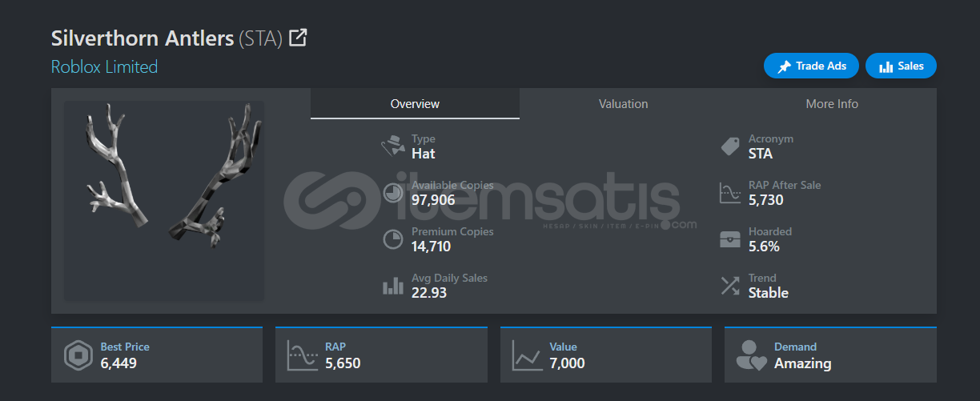Open external link icon beside Silverthorn Antlers title
This screenshot has height=401, width=980.
point(298,38)
